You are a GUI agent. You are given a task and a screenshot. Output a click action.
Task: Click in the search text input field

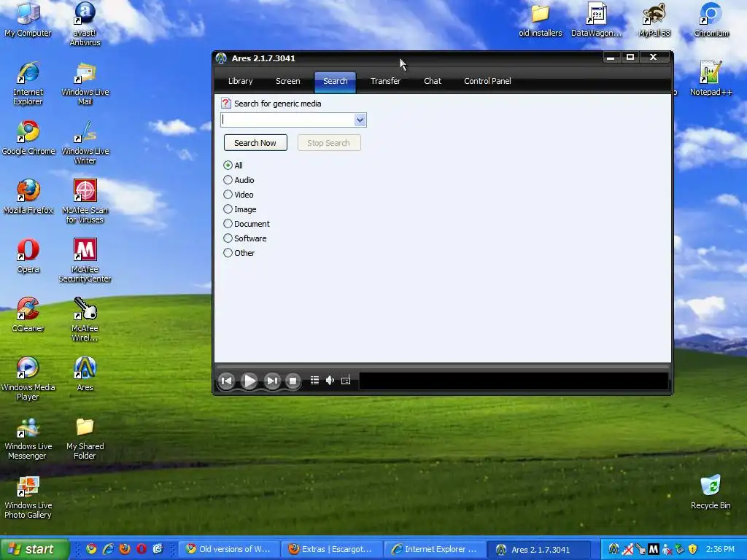pos(287,120)
